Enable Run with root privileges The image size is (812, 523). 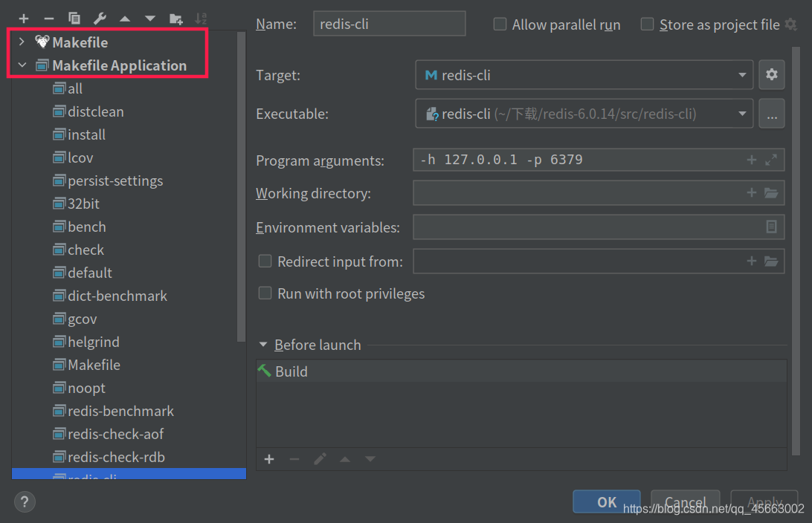(x=265, y=293)
